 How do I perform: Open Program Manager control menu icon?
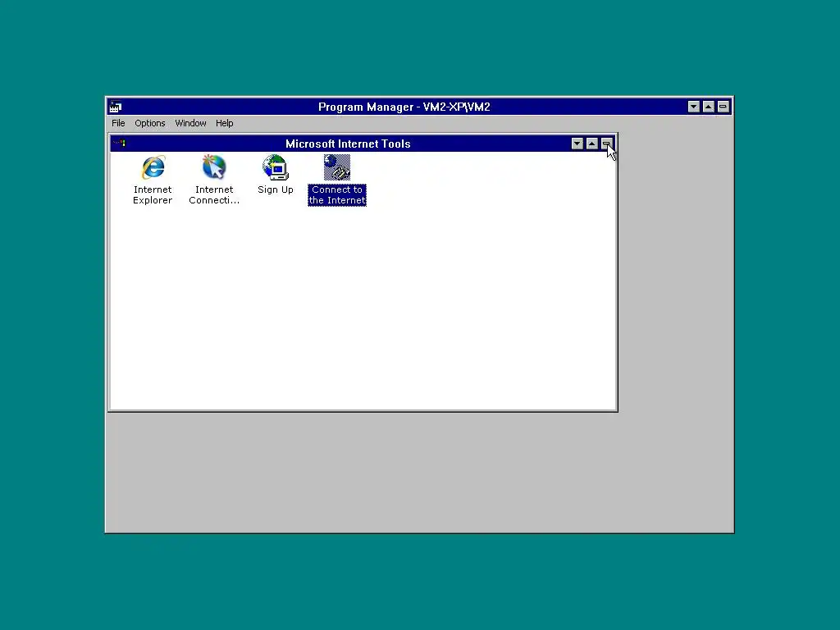(116, 107)
